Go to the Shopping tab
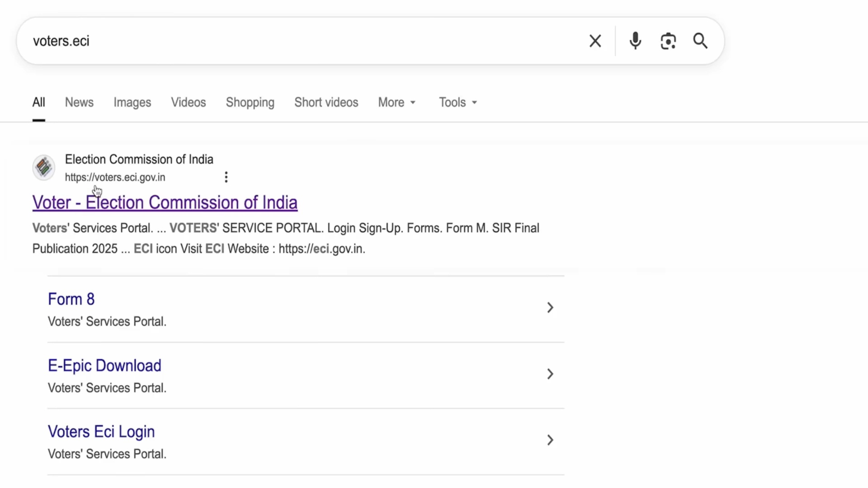This screenshot has height=488, width=868. pos(250,103)
